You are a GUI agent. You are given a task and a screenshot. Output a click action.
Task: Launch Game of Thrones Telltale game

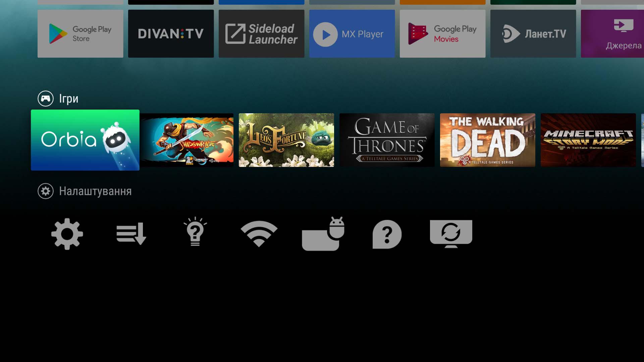click(x=387, y=140)
